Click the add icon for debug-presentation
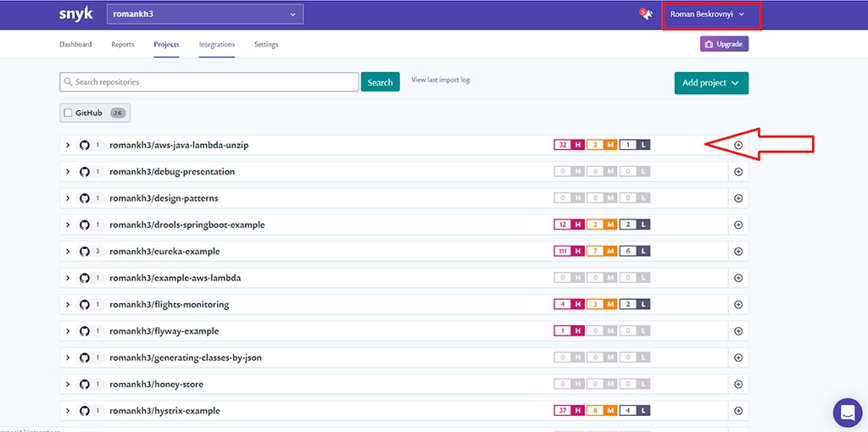The width and height of the screenshot is (868, 432). pyautogui.click(x=738, y=171)
